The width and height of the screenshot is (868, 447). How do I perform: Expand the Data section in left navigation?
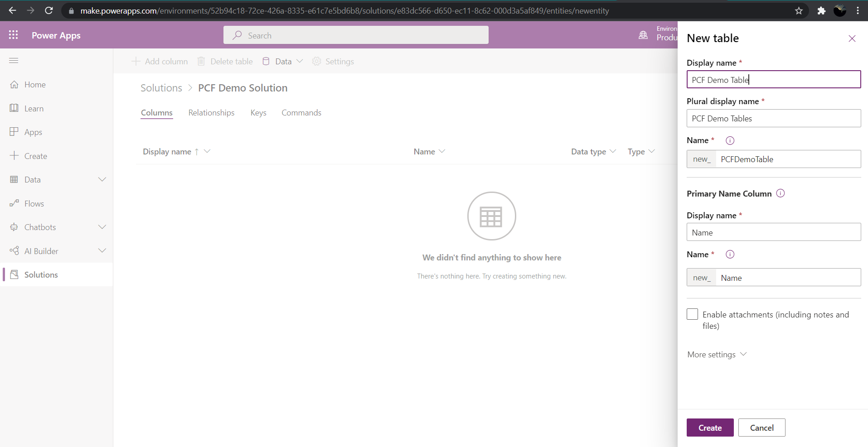(102, 180)
